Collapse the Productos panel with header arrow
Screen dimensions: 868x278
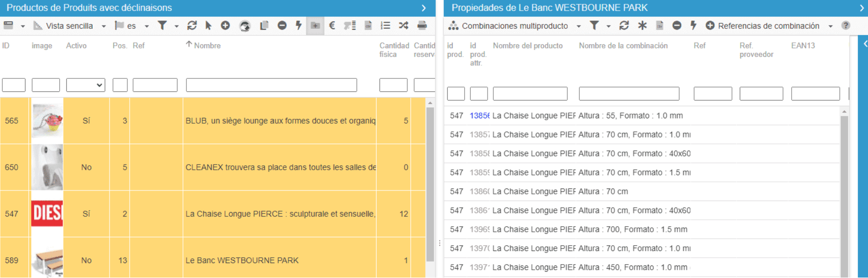423,8
